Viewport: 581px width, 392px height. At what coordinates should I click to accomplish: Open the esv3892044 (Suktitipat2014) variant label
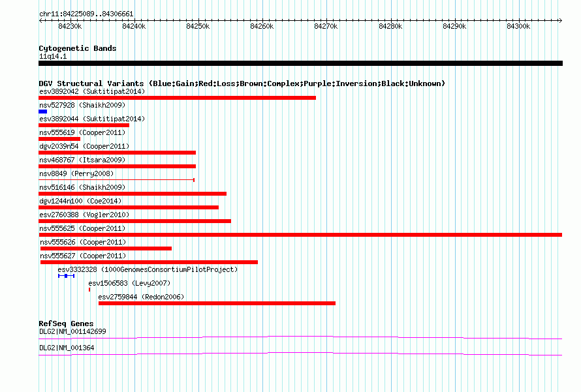click(92, 119)
